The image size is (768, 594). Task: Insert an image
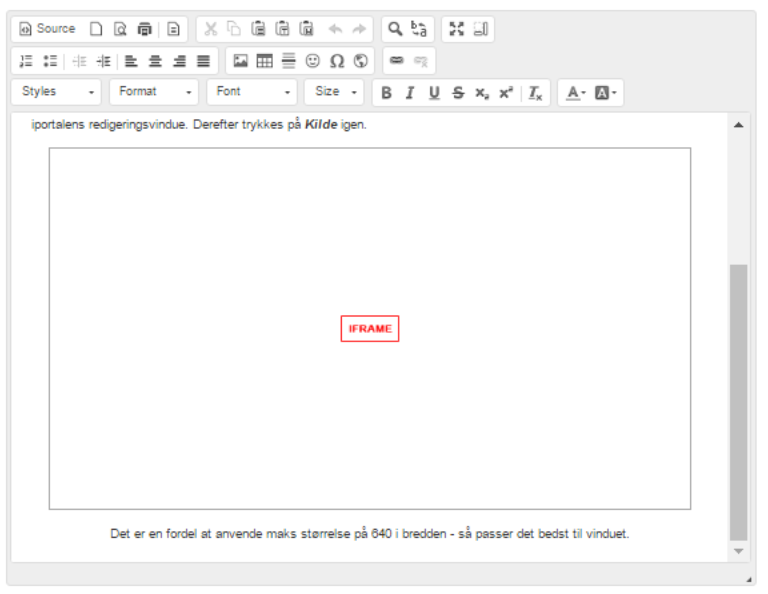240,61
